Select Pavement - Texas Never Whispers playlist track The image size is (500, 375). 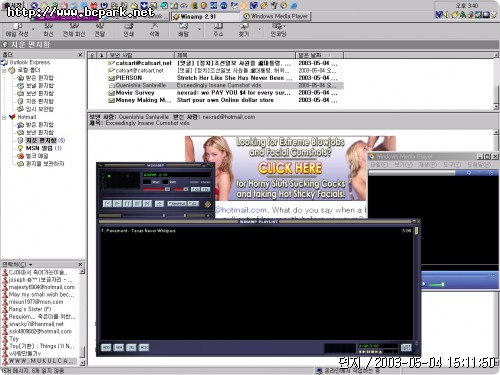[257, 231]
